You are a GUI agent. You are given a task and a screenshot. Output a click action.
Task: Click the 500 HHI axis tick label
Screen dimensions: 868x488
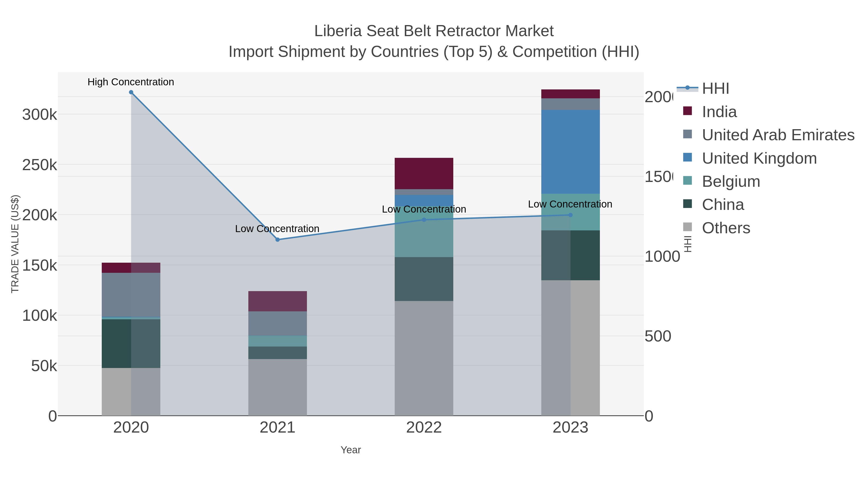click(658, 336)
